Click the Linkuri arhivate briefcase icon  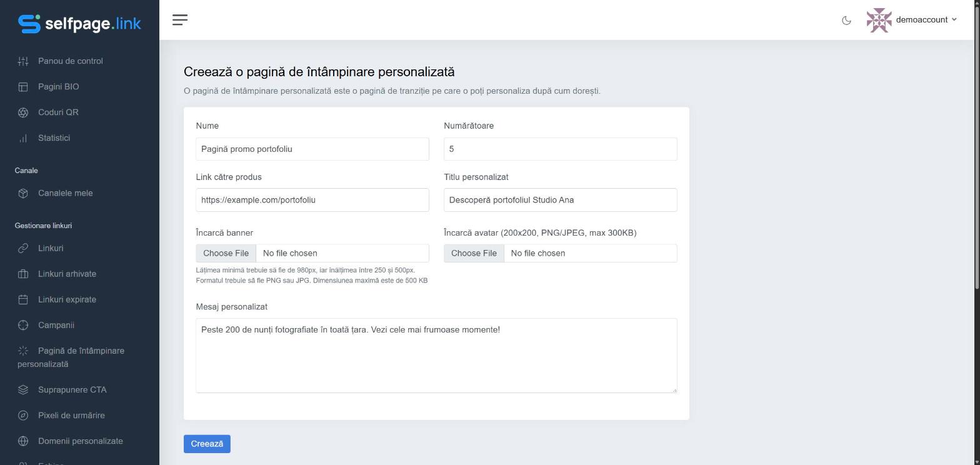click(23, 274)
